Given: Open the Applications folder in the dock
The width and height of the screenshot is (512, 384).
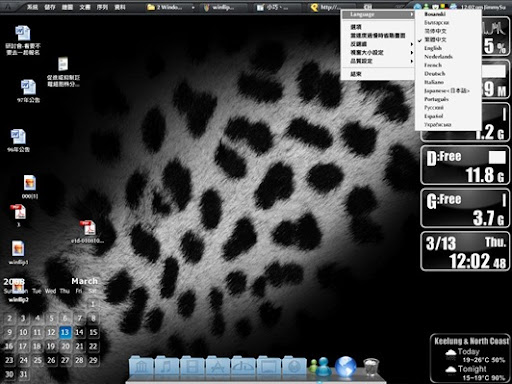Looking at the screenshot, I should [218, 366].
